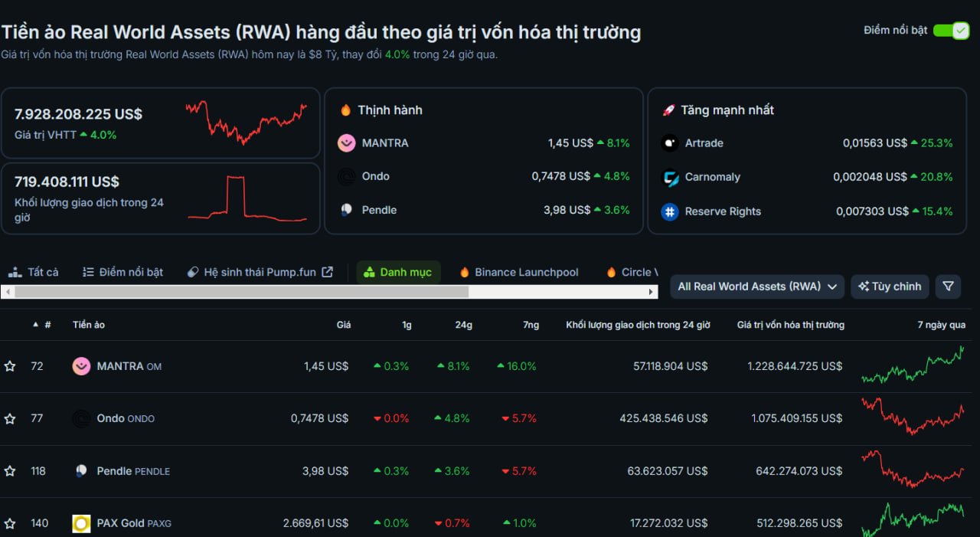The width and height of the screenshot is (980, 537).
Task: Click Pendle market cap 642.274.073 US$
Action: pos(799,471)
